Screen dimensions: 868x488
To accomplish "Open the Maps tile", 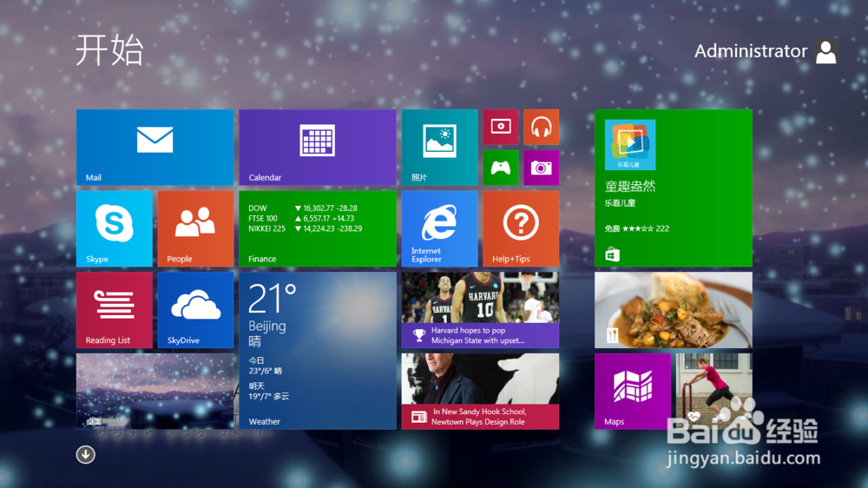I will point(633,392).
